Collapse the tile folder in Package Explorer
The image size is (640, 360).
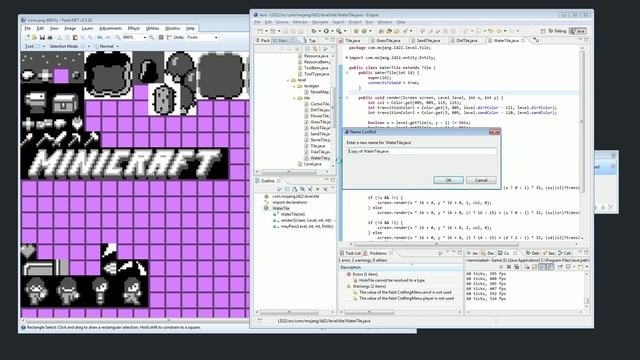[294, 98]
